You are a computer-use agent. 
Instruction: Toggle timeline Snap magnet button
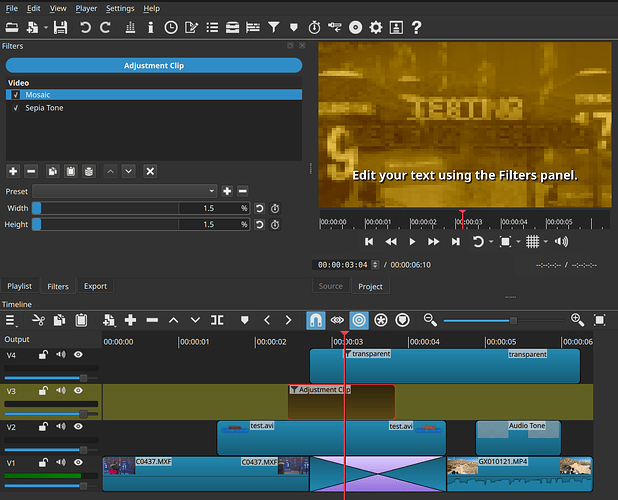pyautogui.click(x=316, y=320)
